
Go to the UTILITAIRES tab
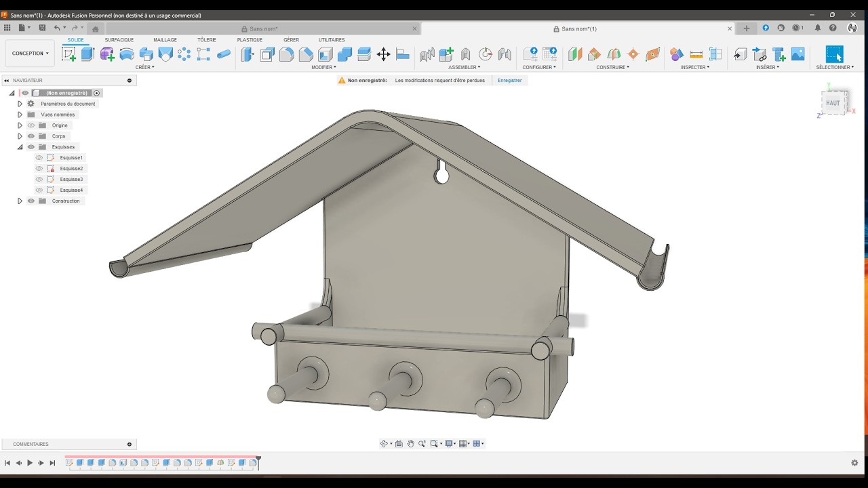click(x=332, y=40)
